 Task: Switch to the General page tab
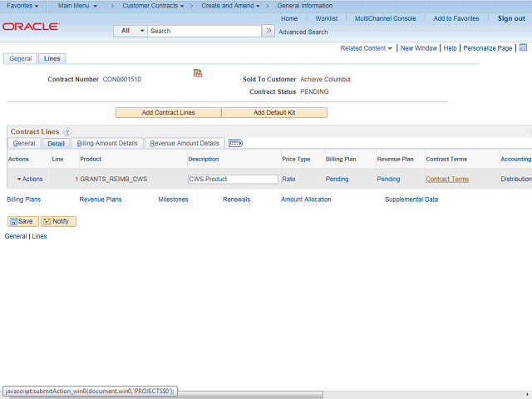click(x=20, y=58)
